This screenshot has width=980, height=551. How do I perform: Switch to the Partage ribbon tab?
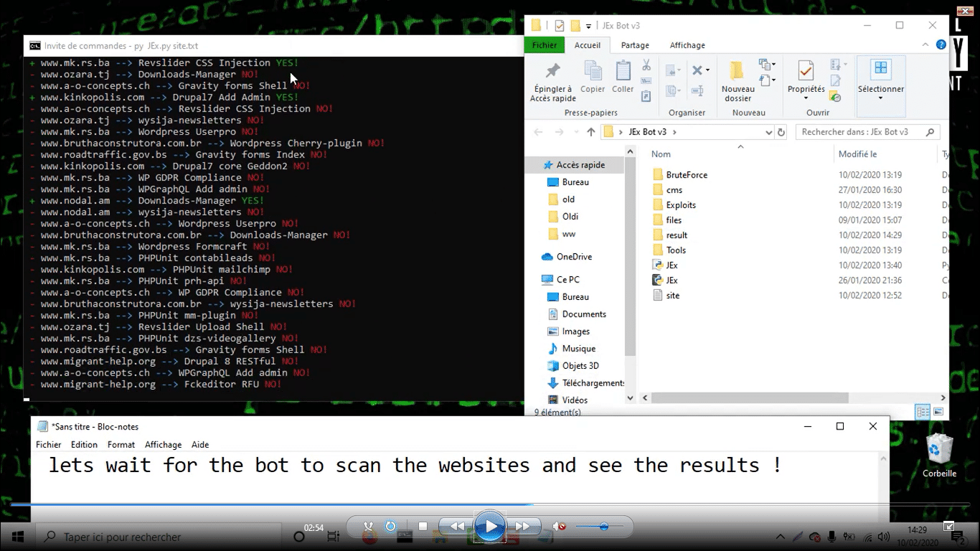tap(634, 44)
